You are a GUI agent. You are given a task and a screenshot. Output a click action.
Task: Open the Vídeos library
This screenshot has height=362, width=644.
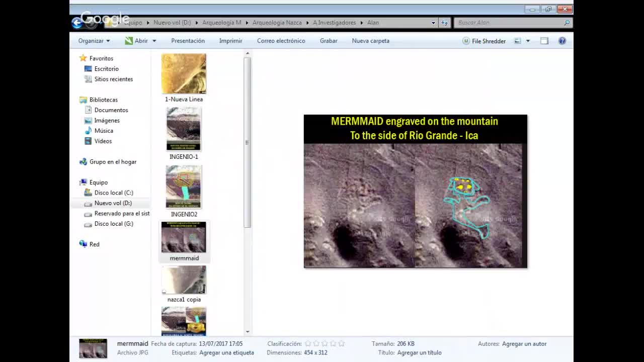click(x=103, y=141)
